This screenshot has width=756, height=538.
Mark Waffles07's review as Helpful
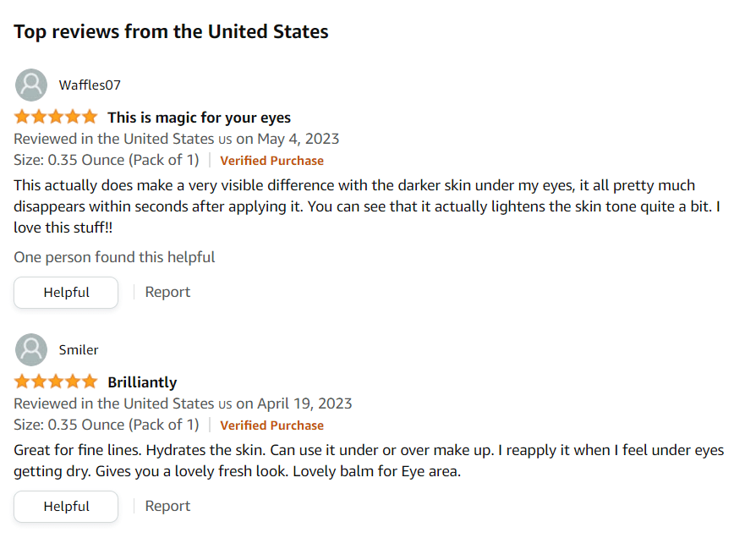(x=66, y=293)
